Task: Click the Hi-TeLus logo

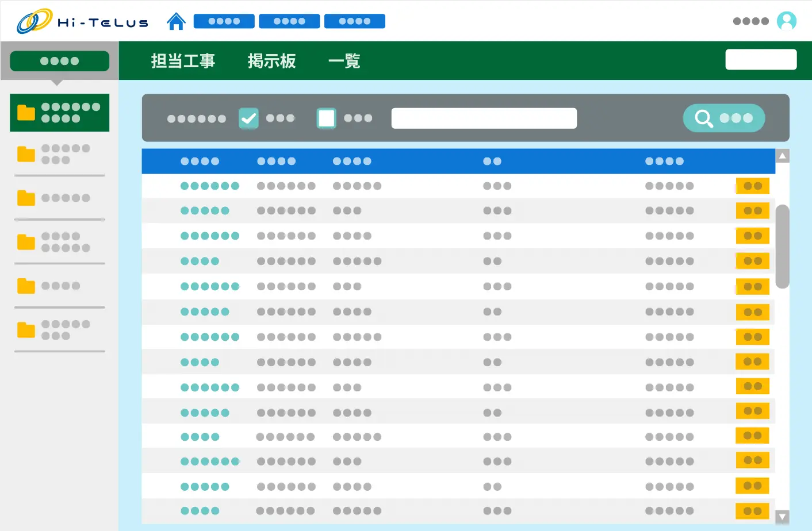Action: [82, 21]
